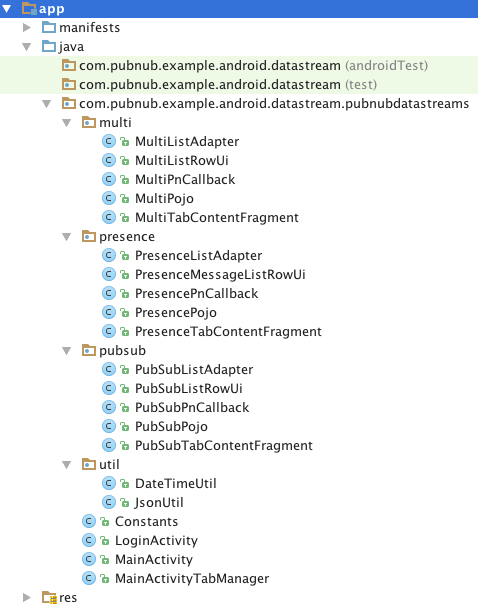Image resolution: width=478 pixels, height=608 pixels.
Task: Click the package folder icon of pubsub
Action: pos(89,350)
